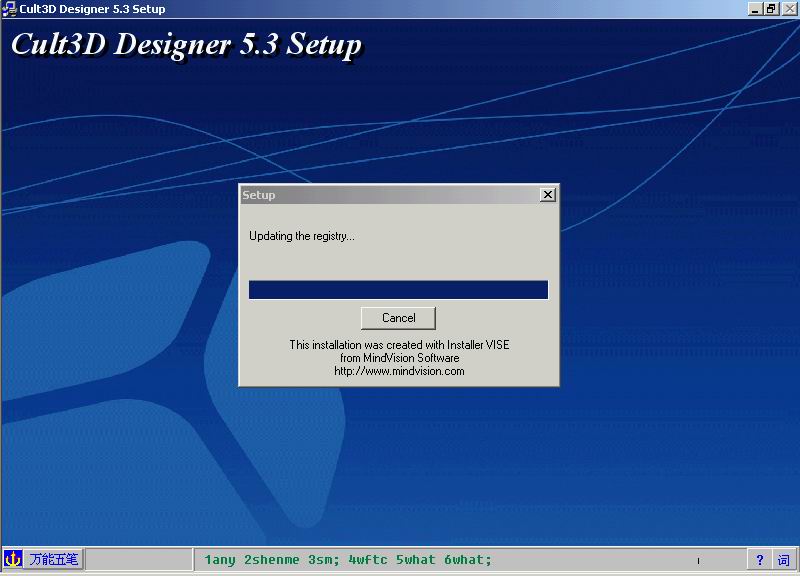The width and height of the screenshot is (800, 576).
Task: Select candidate '2shenme' in the IME bar
Action: [271, 560]
